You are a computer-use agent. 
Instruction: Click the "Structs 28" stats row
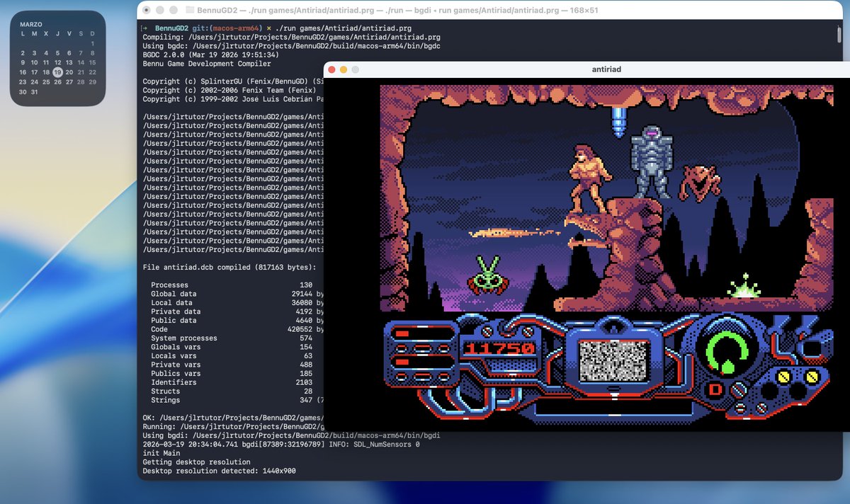coord(232,391)
